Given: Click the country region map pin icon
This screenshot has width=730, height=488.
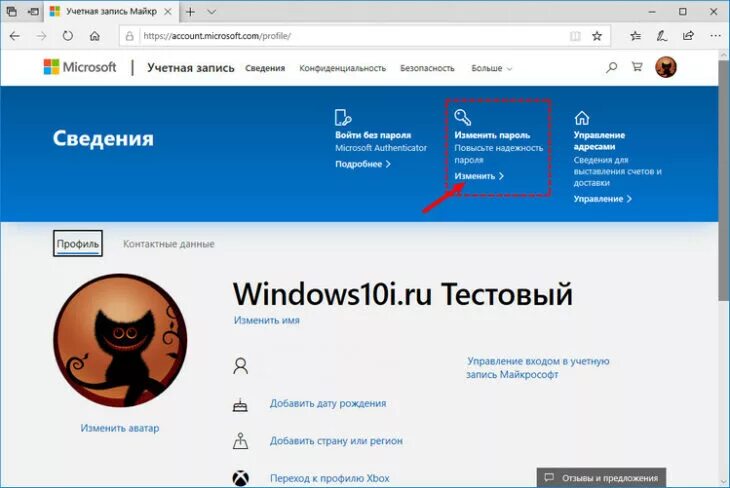Looking at the screenshot, I should click(x=240, y=441).
